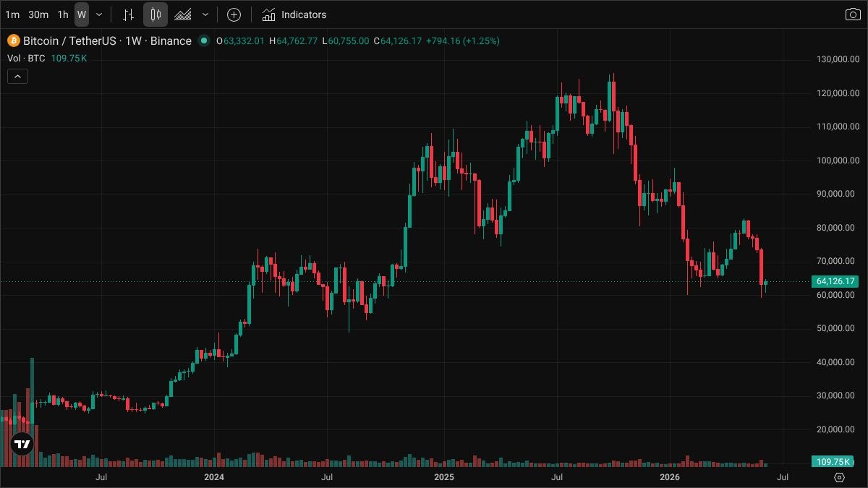
Task: Click the 110,000.00 price axis label
Action: click(x=837, y=127)
